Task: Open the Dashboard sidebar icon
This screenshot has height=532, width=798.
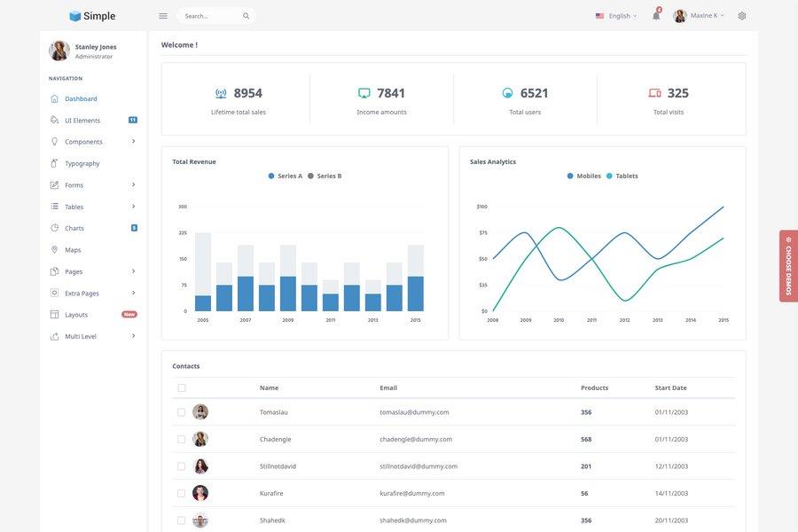Action: click(x=52, y=96)
